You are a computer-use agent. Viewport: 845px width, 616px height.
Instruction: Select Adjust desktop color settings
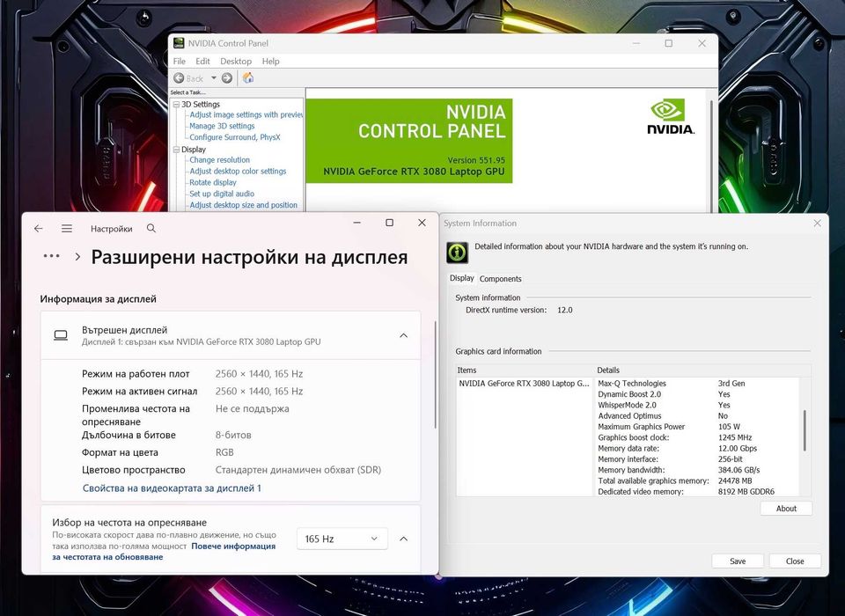[238, 172]
